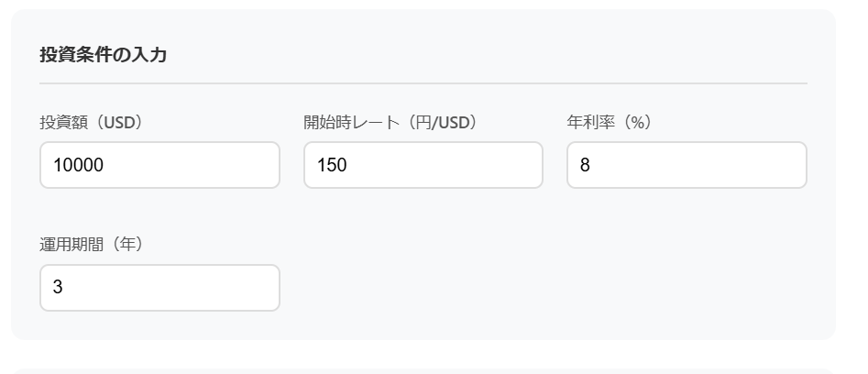868x374 pixels.
Task: Place cursor on the 150 rate value
Action: [x=332, y=166]
